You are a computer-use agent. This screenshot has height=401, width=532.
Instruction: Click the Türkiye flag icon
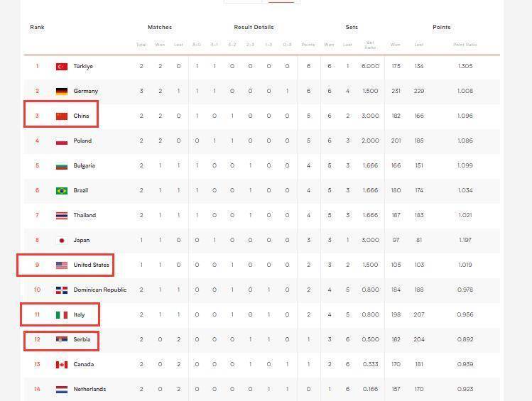coord(62,67)
